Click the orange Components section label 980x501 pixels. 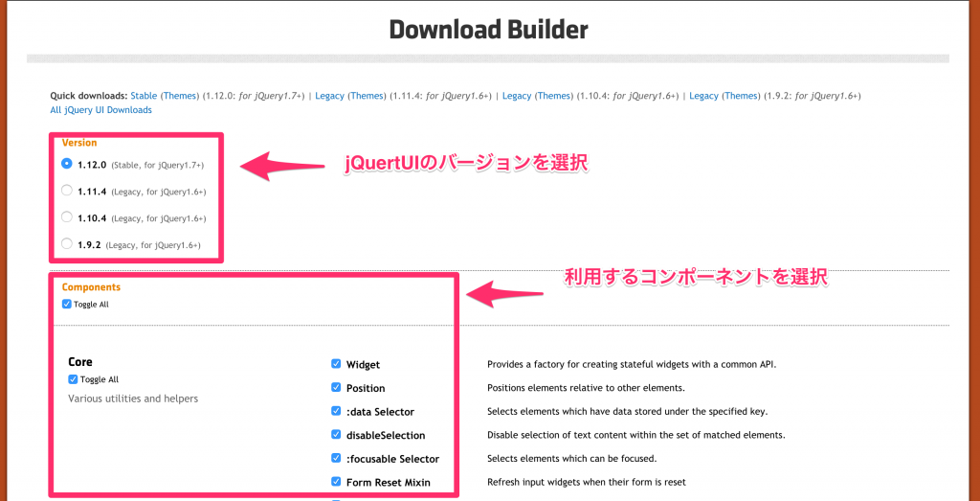pos(91,287)
